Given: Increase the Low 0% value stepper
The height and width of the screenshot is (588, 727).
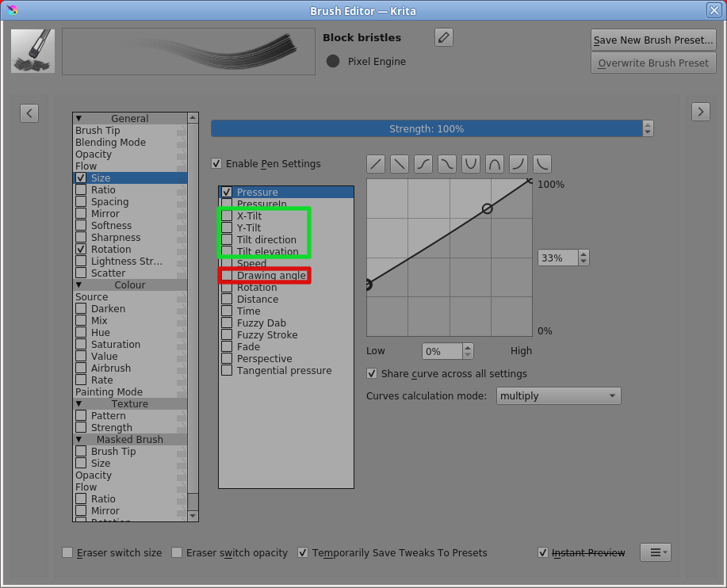Looking at the screenshot, I should click(468, 348).
